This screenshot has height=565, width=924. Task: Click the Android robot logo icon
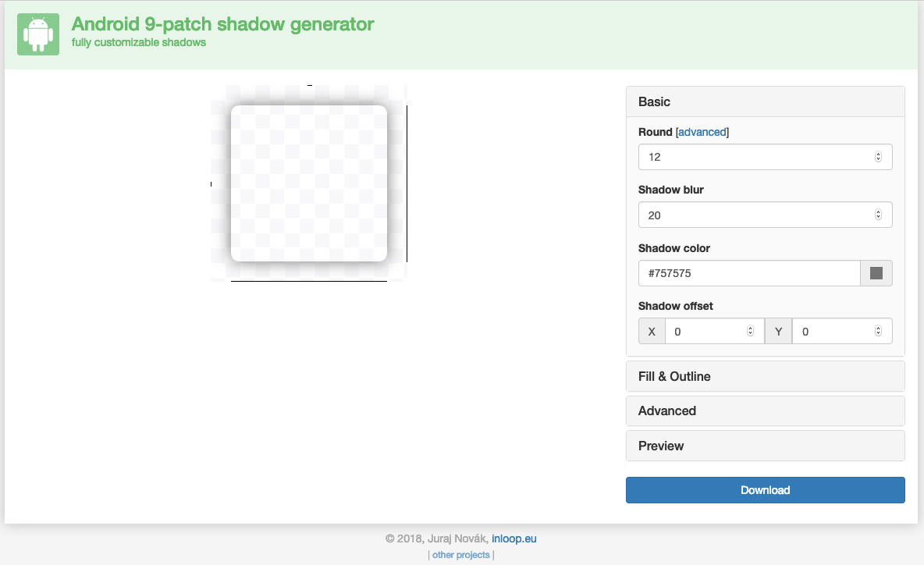click(37, 34)
